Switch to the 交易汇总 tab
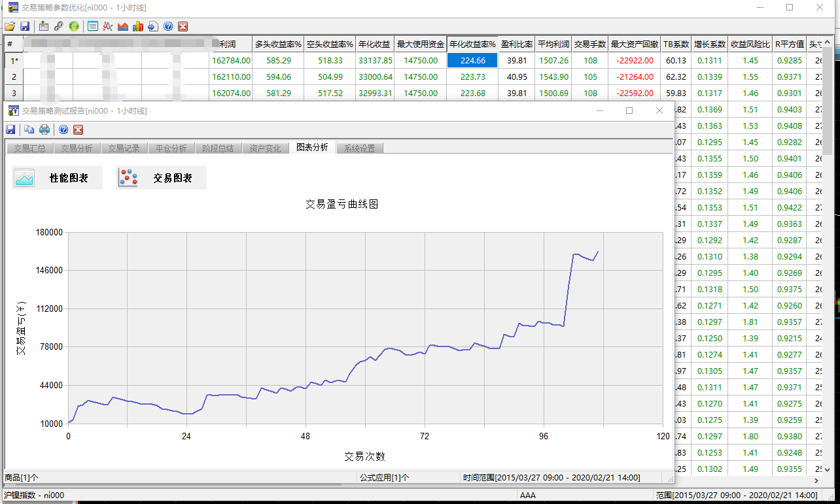 [29, 148]
